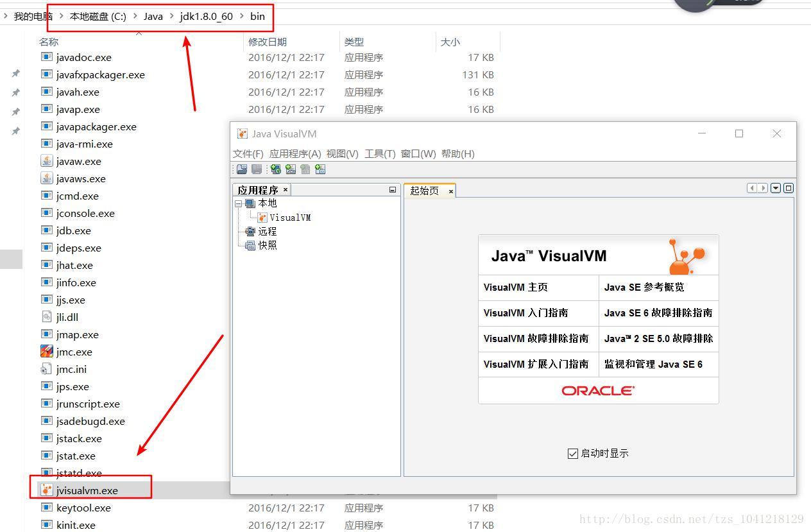Select the 快照 (Snapshots) tree node
The image size is (811, 532).
[x=268, y=245]
